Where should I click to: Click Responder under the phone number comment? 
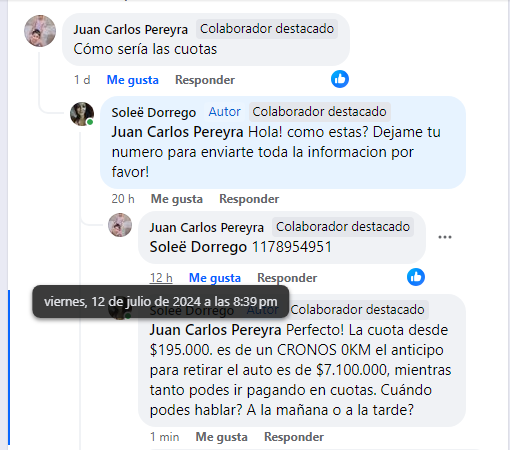tap(287, 278)
